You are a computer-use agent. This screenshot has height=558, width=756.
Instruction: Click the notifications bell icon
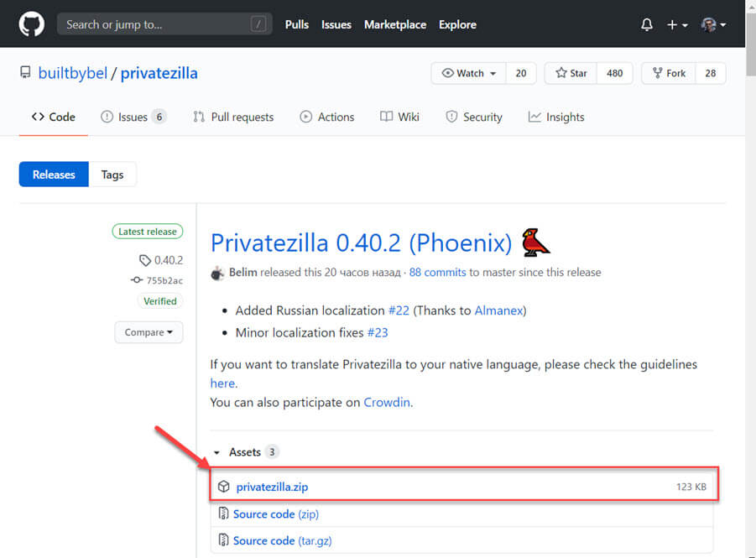647,24
